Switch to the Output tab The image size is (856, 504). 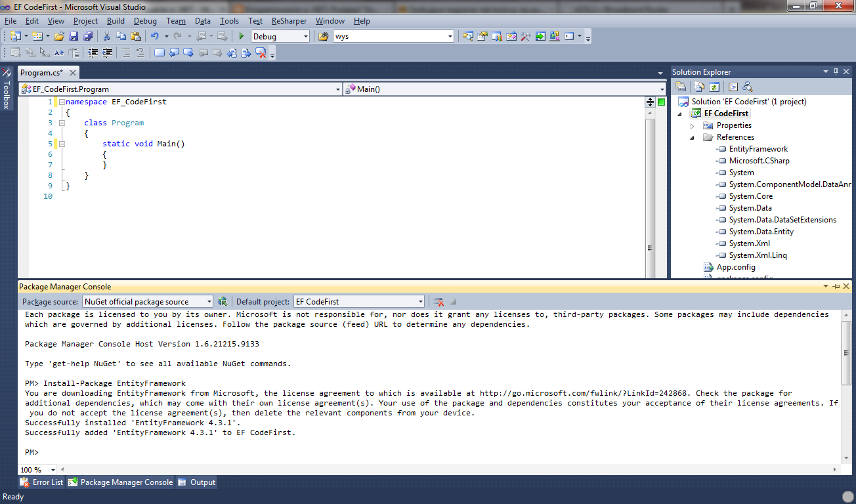tap(196, 482)
